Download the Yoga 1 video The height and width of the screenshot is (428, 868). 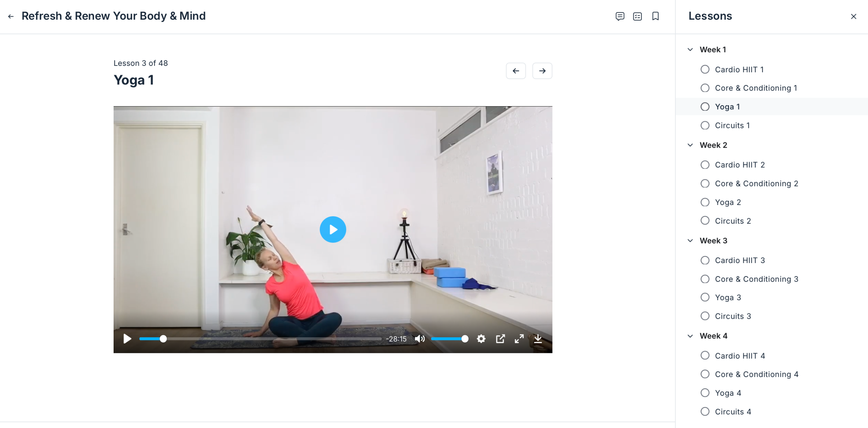(x=538, y=339)
